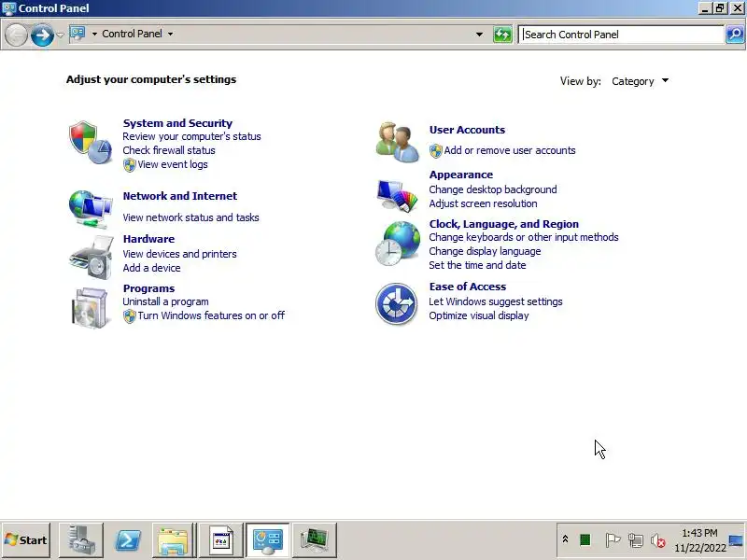Open the Start menu
Image resolution: width=747 pixels, height=560 pixels.
pos(26,540)
